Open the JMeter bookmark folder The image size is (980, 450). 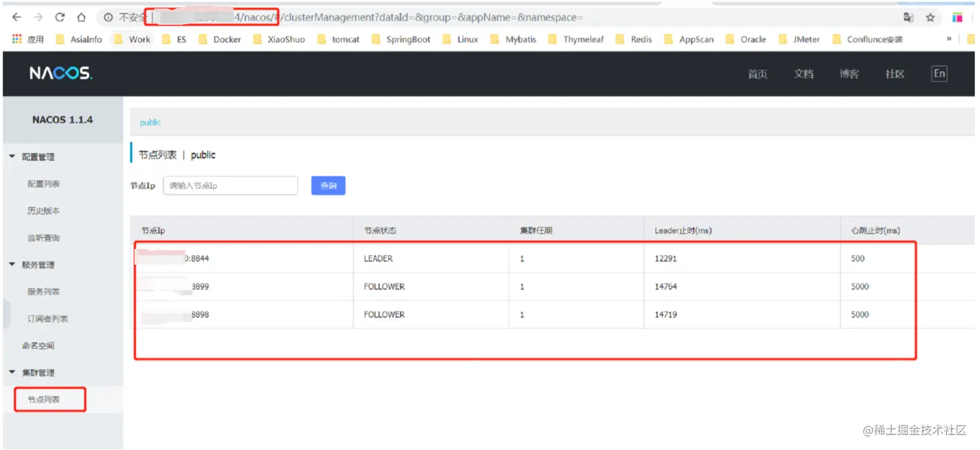coord(799,39)
